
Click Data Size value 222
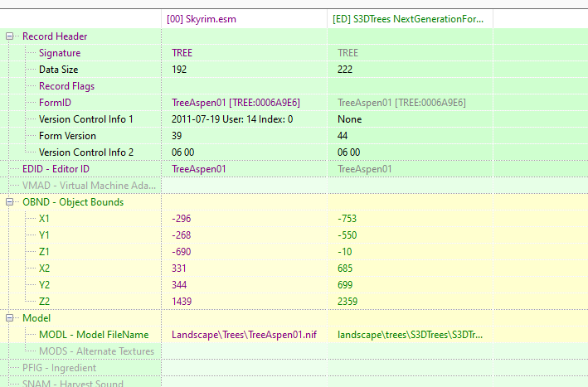(x=345, y=70)
